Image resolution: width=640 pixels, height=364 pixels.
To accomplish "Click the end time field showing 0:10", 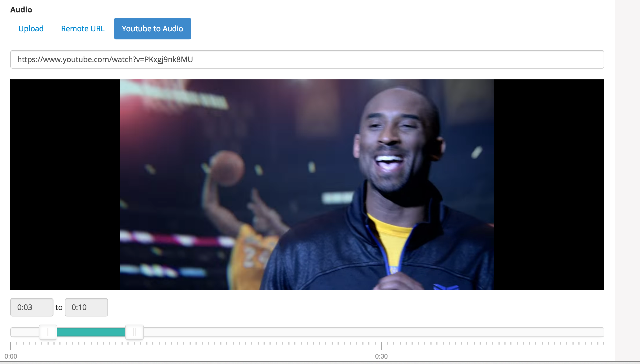I will point(86,307).
